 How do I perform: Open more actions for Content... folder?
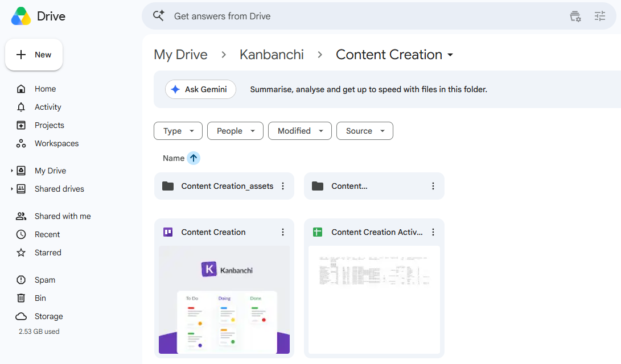[433, 186]
